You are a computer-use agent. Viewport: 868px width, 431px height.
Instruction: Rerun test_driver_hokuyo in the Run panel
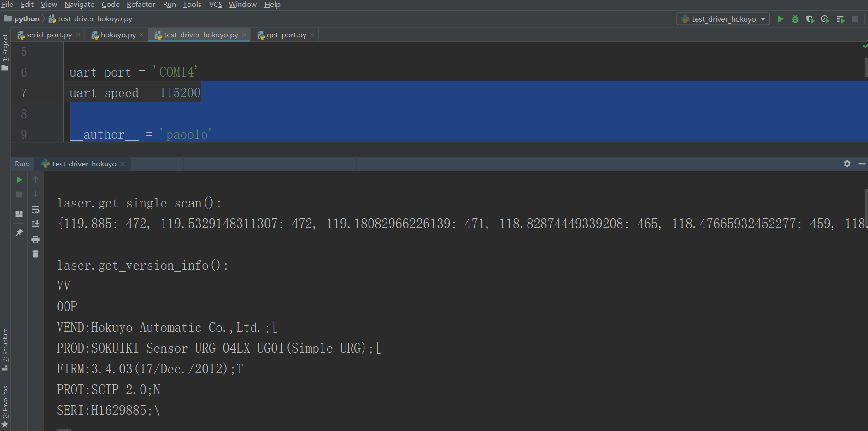[x=19, y=180]
